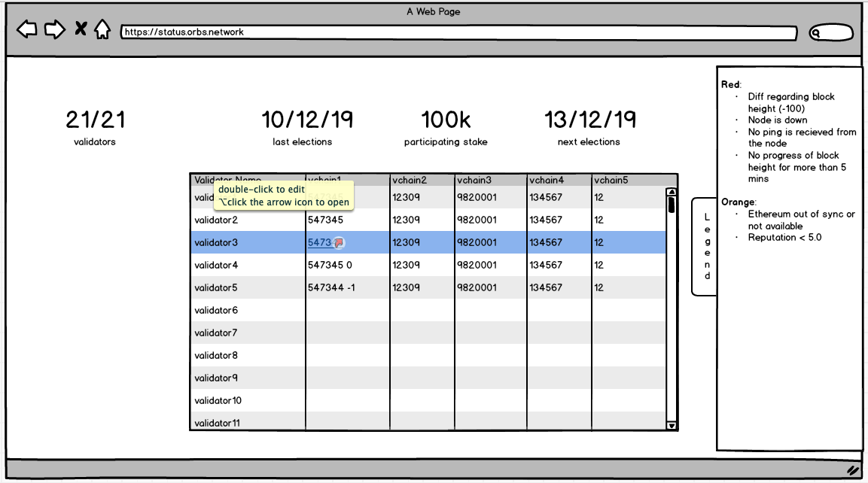Select the validator3 row name

pos(216,242)
